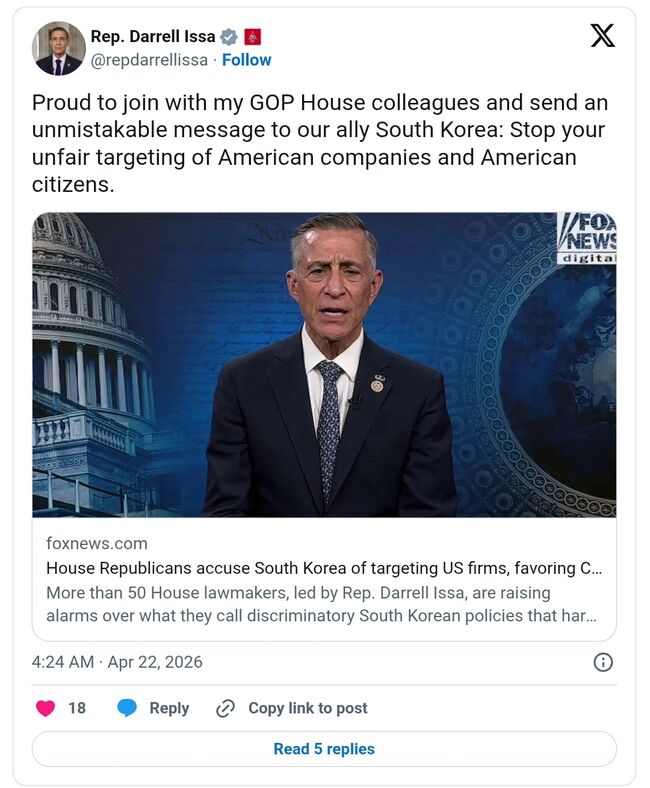The image size is (650, 788).
Task: Click the foxnews.com domain link
Action: click(x=97, y=544)
